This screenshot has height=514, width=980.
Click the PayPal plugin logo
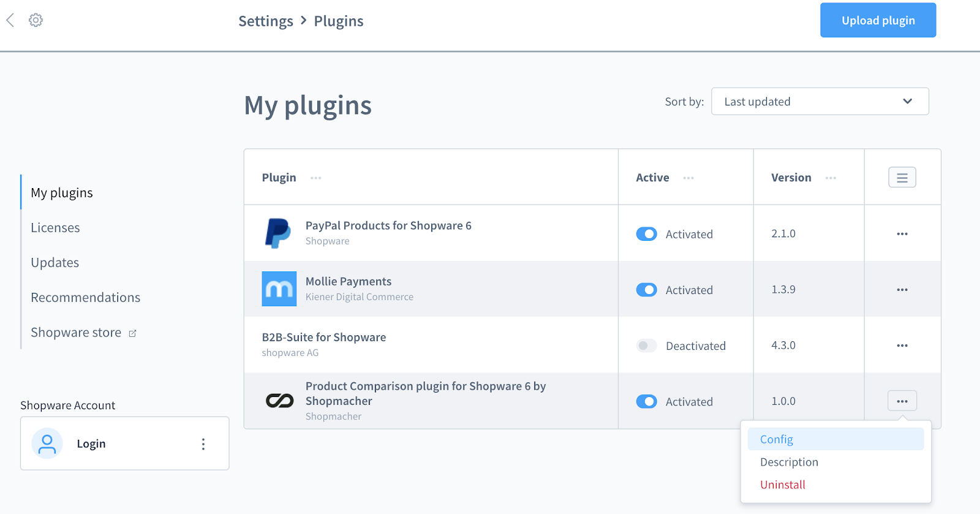pyautogui.click(x=278, y=233)
